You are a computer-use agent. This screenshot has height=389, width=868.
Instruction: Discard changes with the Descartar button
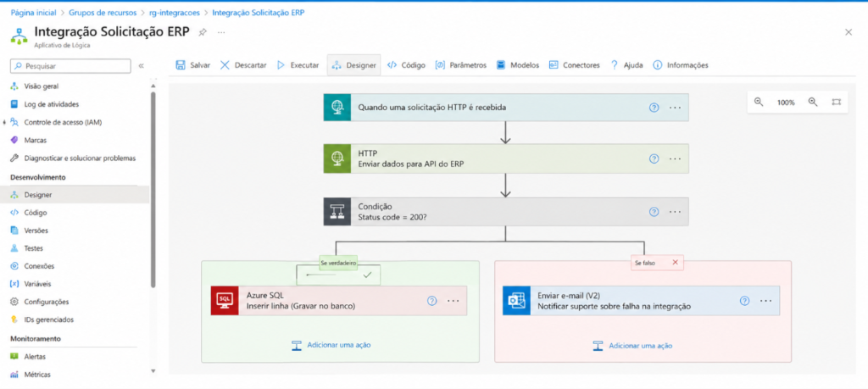243,64
